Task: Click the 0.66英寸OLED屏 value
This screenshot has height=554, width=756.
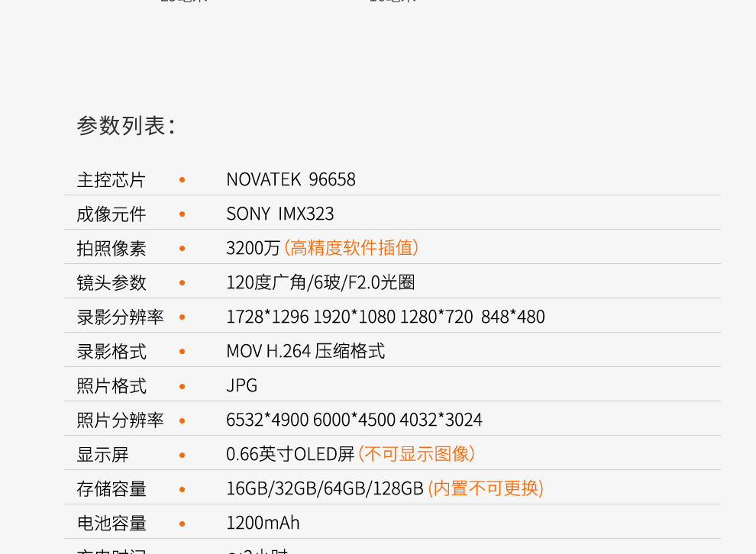Action: (290, 454)
